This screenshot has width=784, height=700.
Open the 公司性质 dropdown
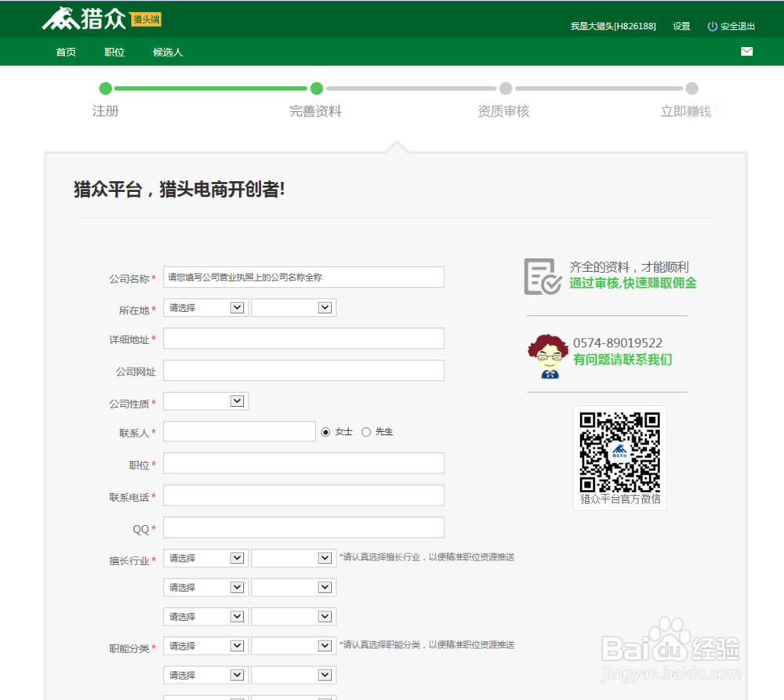pos(205,401)
